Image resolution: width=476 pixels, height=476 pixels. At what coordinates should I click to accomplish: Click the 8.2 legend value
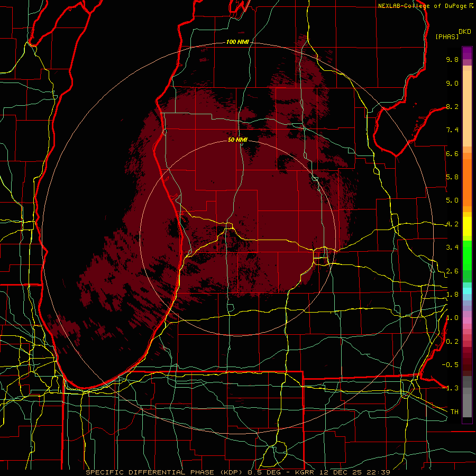(x=452, y=106)
